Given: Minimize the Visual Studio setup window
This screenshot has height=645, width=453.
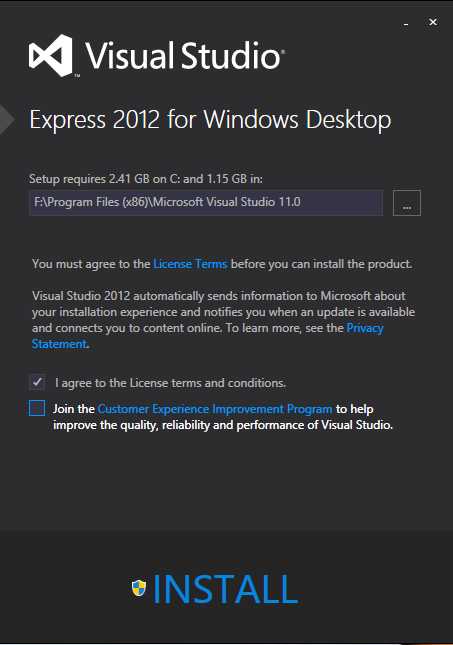Looking at the screenshot, I should point(406,22).
